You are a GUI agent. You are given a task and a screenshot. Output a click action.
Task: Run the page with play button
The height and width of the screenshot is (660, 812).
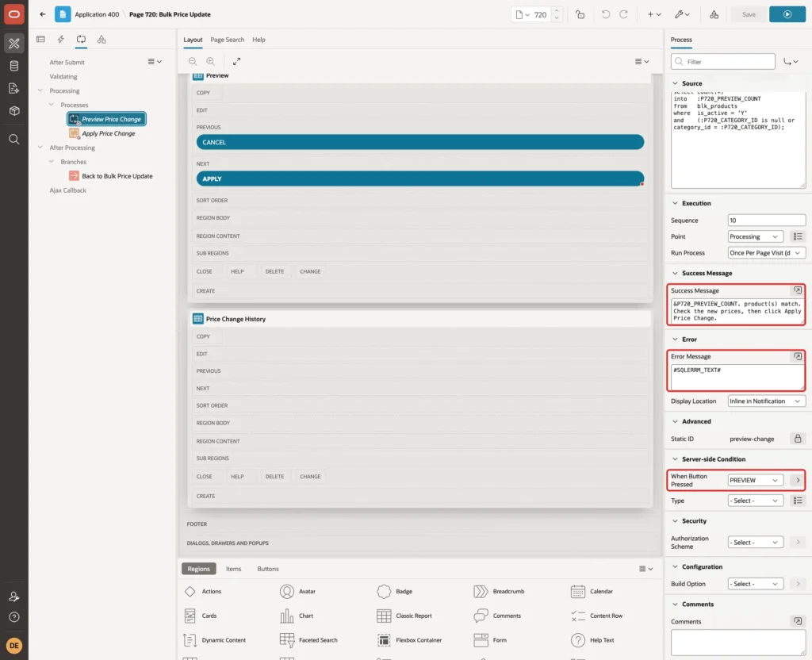pos(787,14)
